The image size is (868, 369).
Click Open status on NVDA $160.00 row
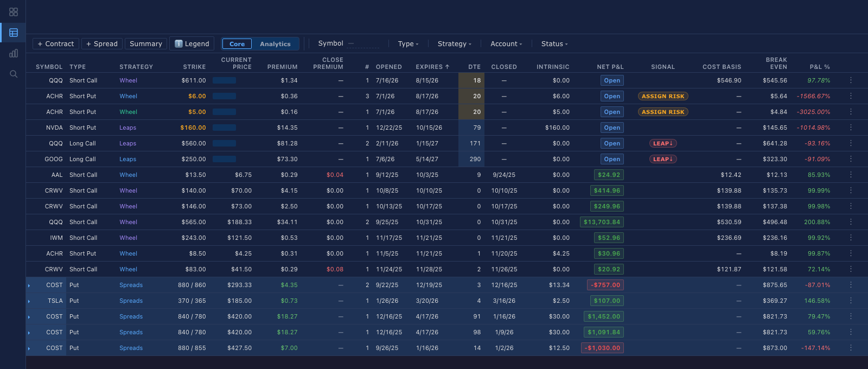612,128
